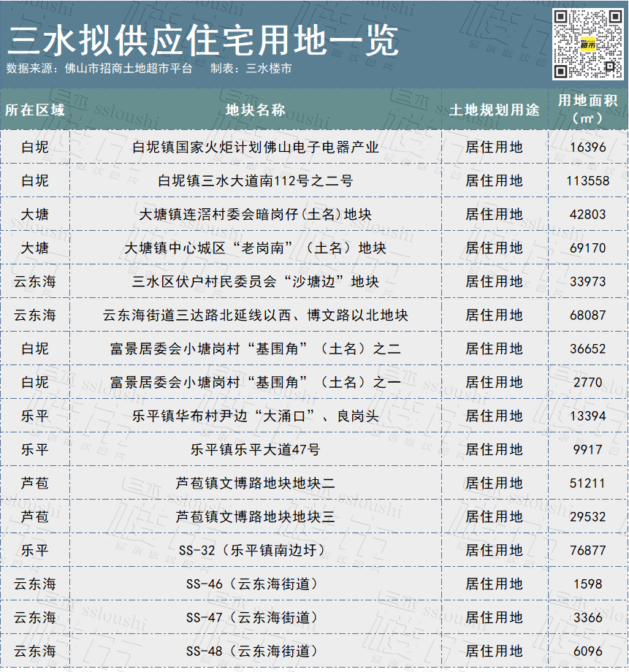Click the 居住用地 cell for SS-46

pos(491,585)
